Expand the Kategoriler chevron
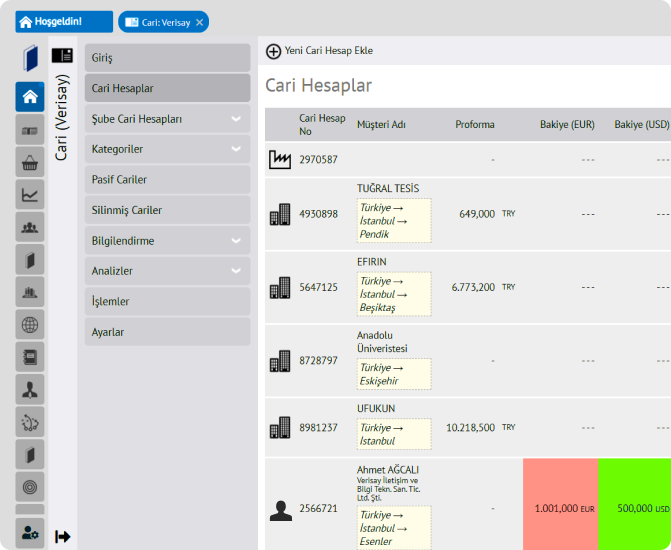 (x=236, y=149)
